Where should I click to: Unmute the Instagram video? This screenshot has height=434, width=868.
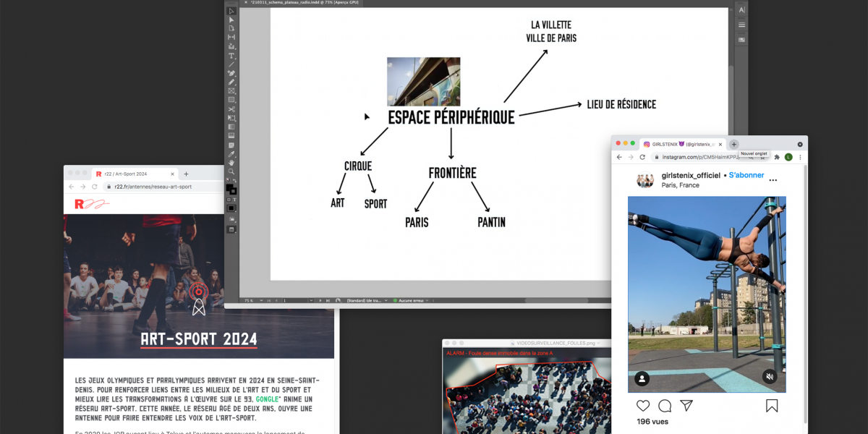[x=770, y=376]
